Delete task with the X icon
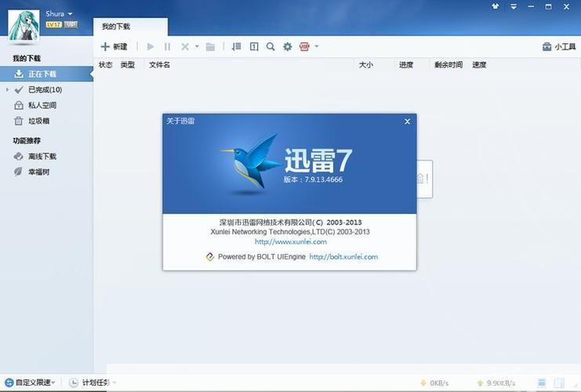581x392 pixels. click(185, 47)
